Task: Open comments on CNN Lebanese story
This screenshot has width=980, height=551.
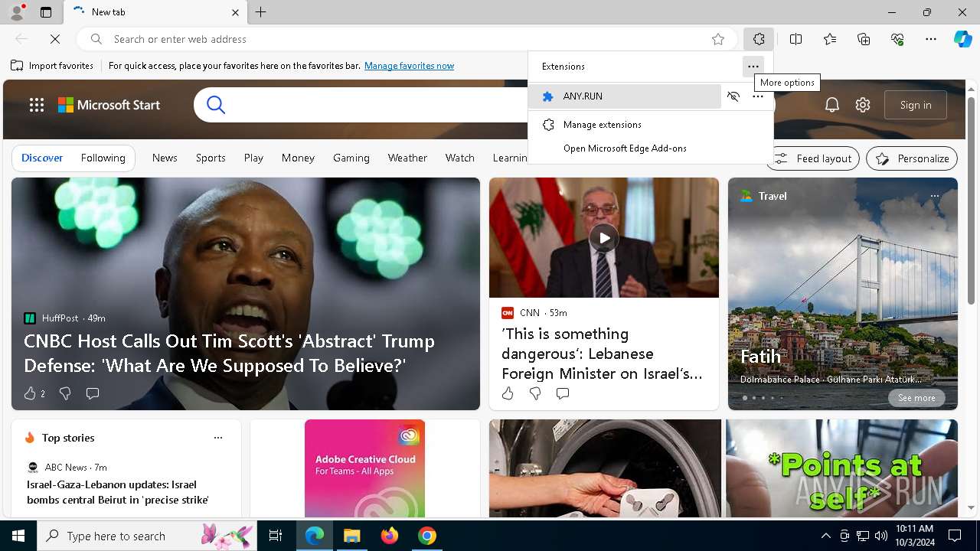Action: pos(563,393)
